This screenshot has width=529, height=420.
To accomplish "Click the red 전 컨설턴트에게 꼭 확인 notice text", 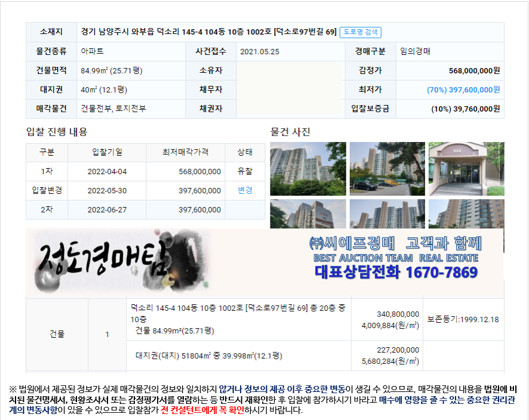I will (202, 410).
